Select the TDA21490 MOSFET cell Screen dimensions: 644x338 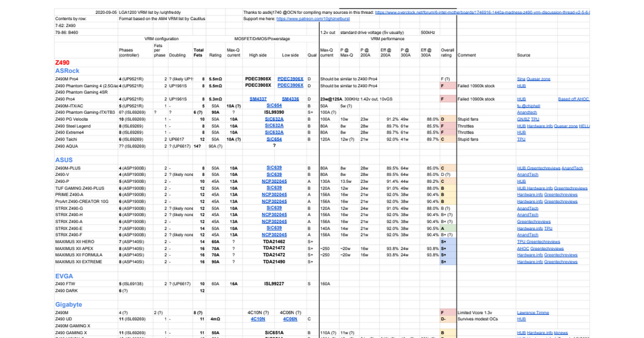[274, 262]
